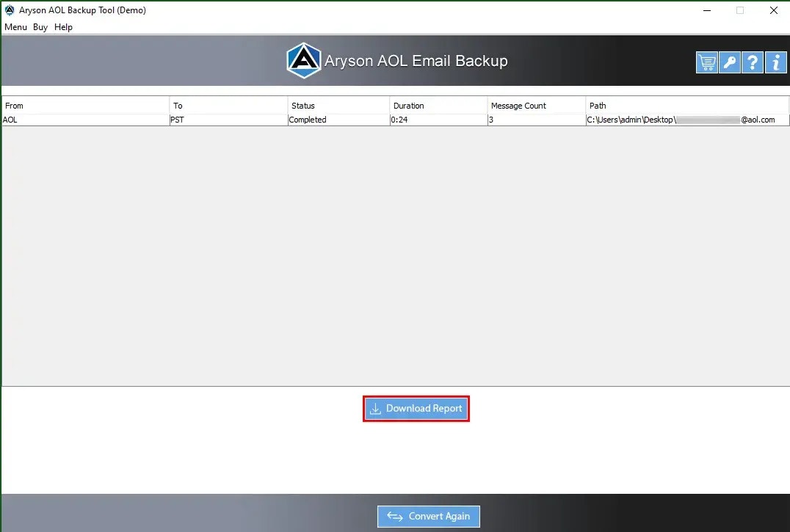Click the shopping cart buy icon
Screen dimensions: 790x532
tap(706, 62)
